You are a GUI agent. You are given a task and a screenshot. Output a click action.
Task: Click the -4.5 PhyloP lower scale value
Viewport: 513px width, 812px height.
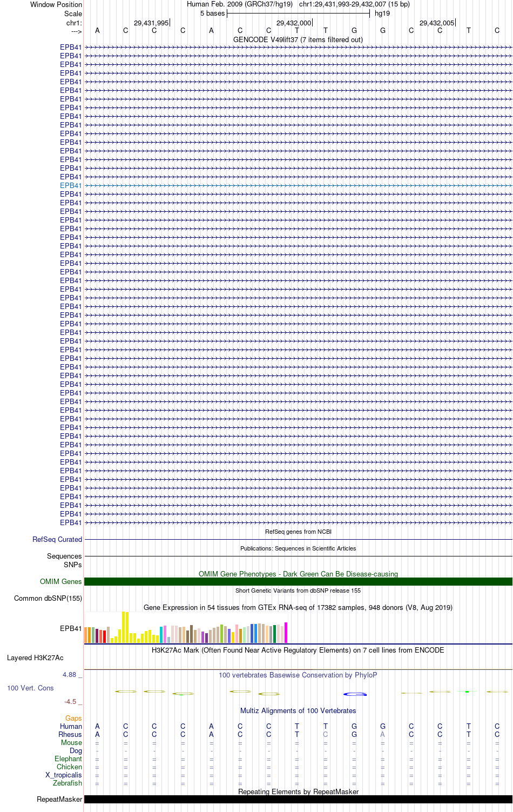point(70,701)
